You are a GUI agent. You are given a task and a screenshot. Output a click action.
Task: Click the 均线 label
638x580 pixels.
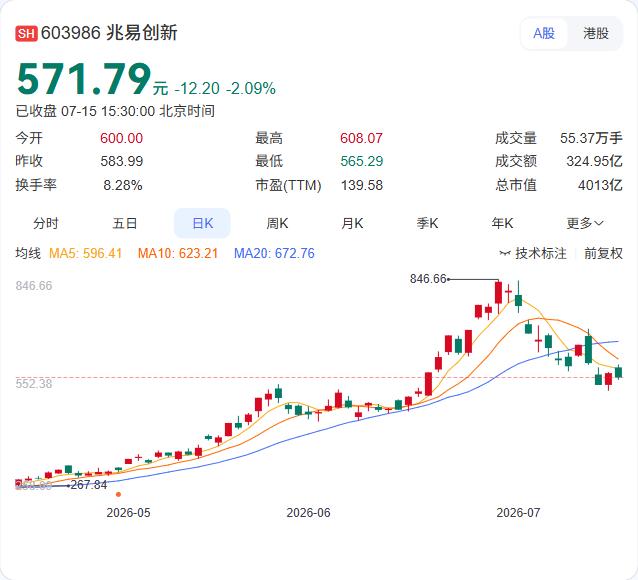tap(28, 254)
